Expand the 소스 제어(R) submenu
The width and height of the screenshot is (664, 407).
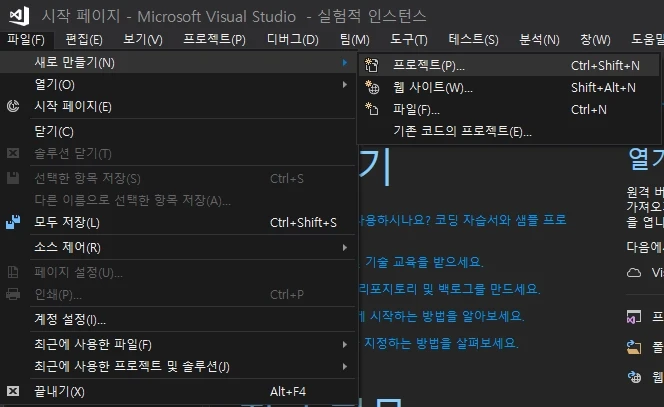pos(345,247)
